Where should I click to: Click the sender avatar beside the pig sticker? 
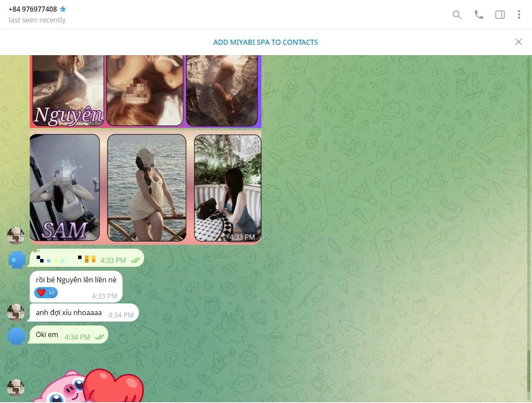[16, 388]
